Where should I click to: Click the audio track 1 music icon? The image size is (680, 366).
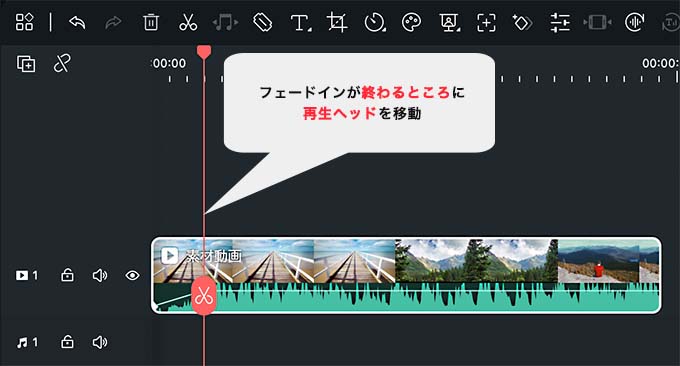tap(22, 343)
